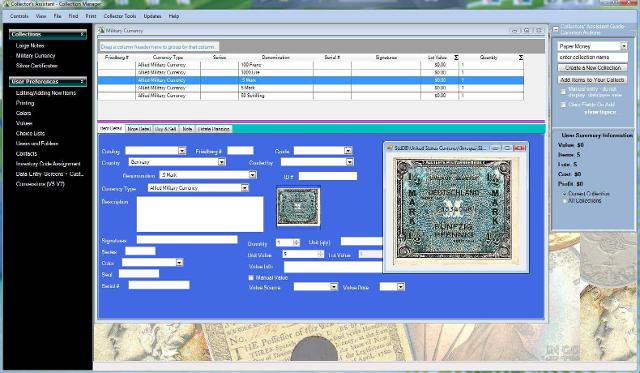Select the 100 Franc row in grid
This screenshot has height=373, width=640.
point(310,65)
